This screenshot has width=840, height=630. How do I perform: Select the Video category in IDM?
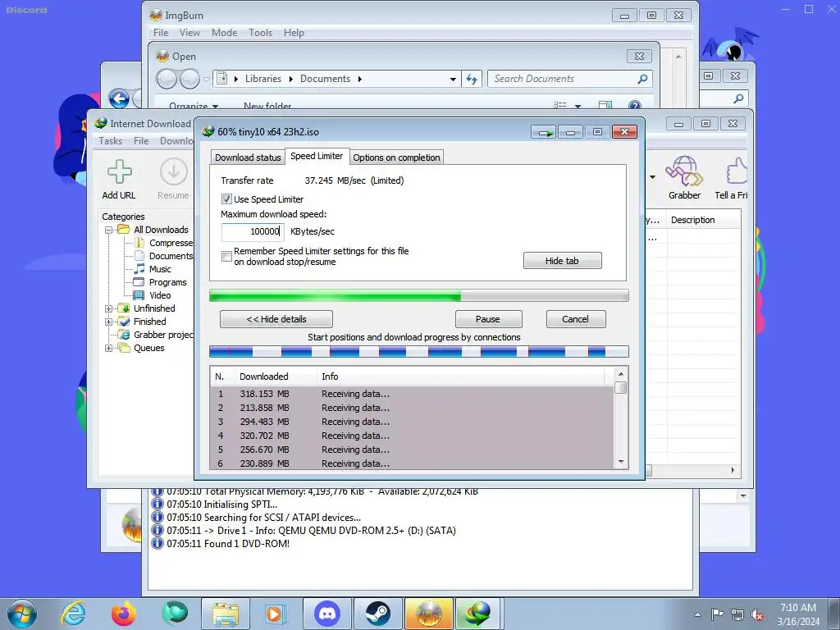160,295
